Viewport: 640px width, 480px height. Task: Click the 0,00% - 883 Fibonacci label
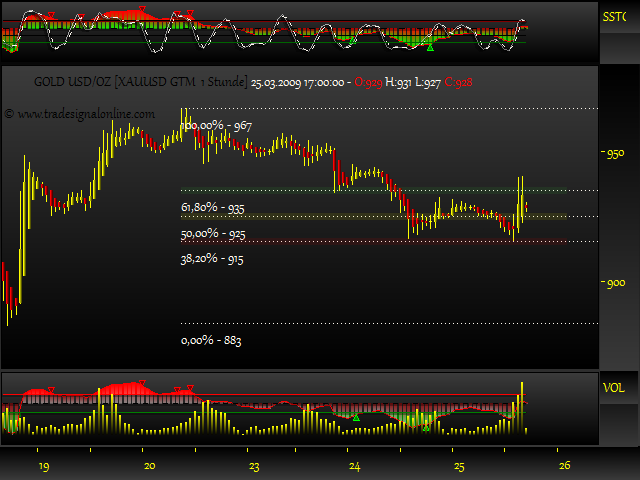pos(211,340)
